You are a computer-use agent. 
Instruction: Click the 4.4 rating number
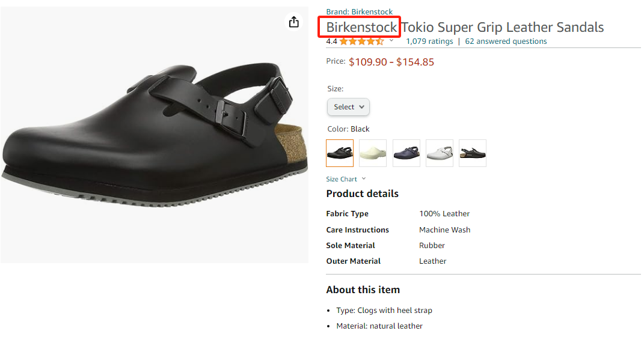point(331,41)
